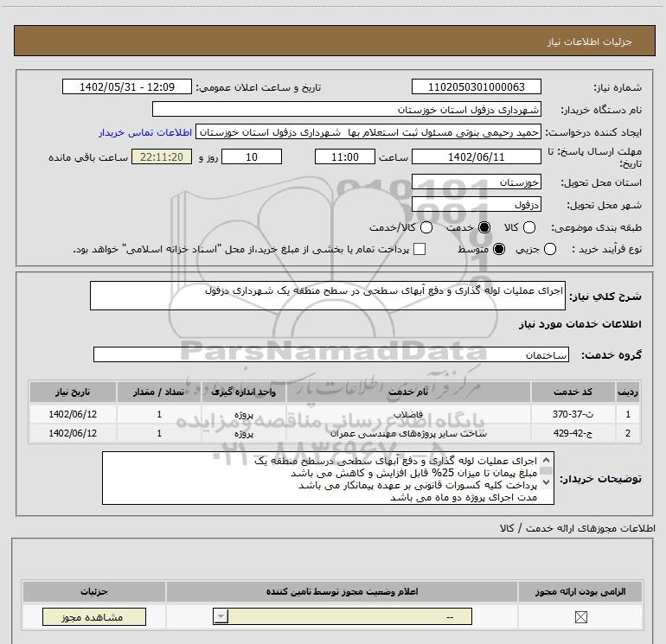Click the کد خدمت column header
The height and width of the screenshot is (644, 666).
point(573,392)
